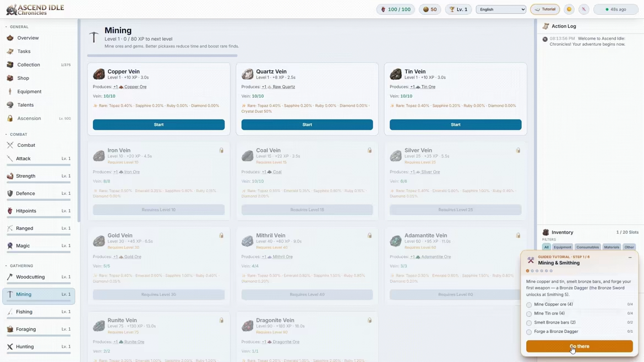Minimize the guided tutorial panel
This screenshot has width=644, height=362.
630,257
